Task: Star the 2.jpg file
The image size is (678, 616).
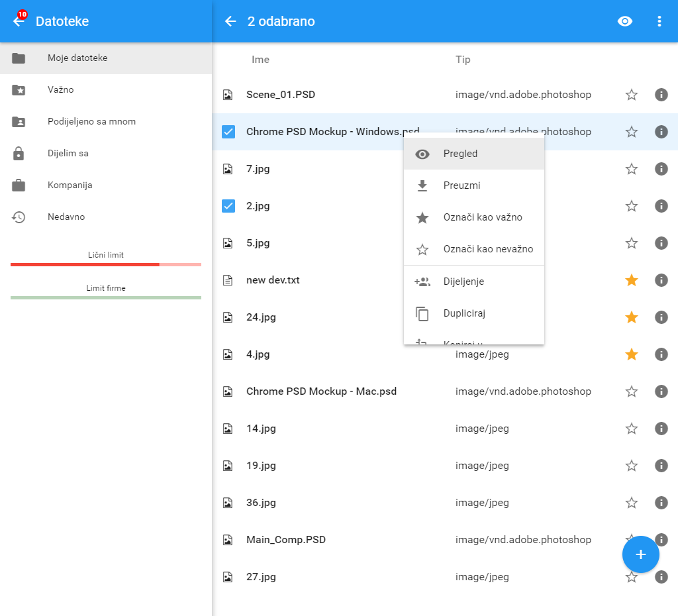Action: pos(631,206)
